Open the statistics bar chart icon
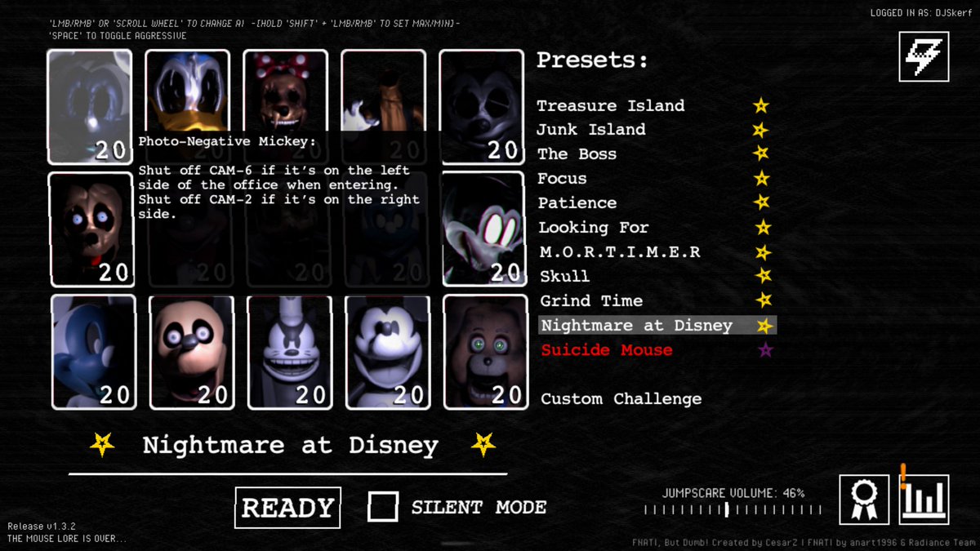 [924, 499]
